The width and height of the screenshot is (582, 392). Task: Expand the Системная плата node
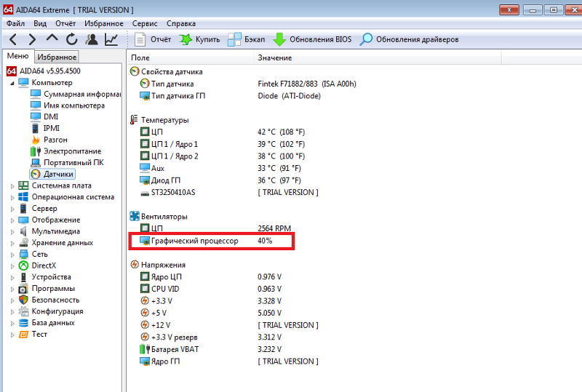(x=12, y=186)
